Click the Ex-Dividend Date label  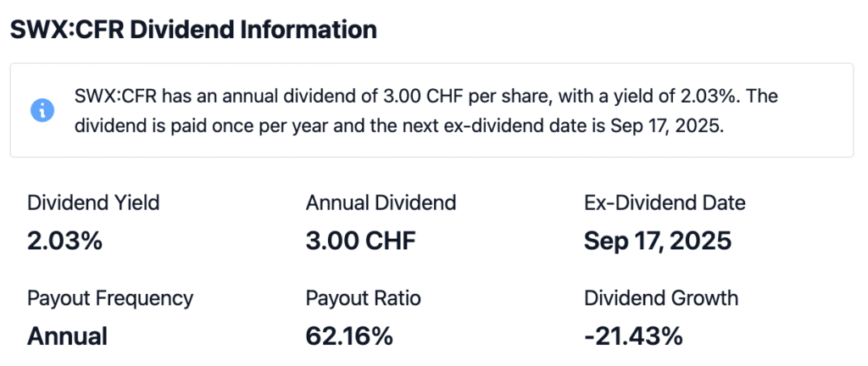(x=665, y=203)
